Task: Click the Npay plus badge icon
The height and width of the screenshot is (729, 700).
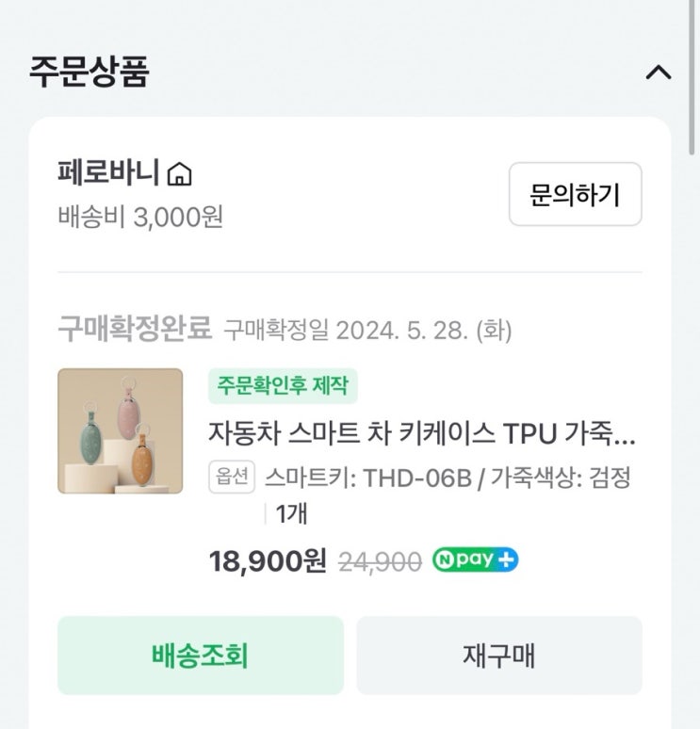Action: point(475,560)
